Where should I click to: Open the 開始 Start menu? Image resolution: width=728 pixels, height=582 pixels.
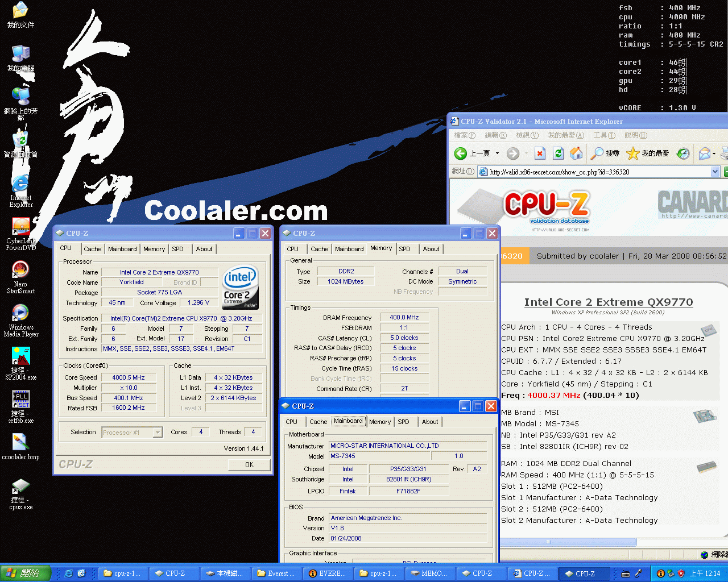click(x=26, y=573)
